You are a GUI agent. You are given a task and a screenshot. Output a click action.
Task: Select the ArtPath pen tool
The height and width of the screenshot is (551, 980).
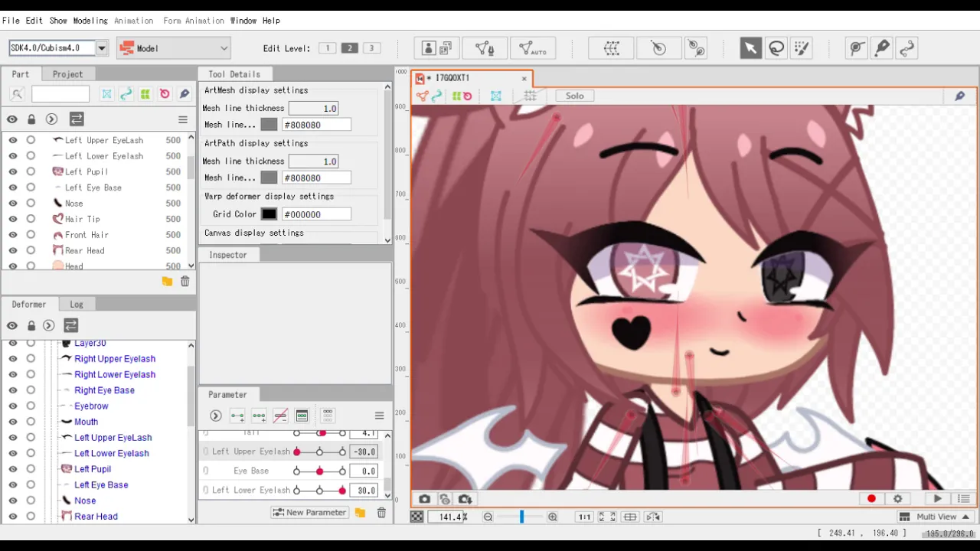tap(882, 48)
